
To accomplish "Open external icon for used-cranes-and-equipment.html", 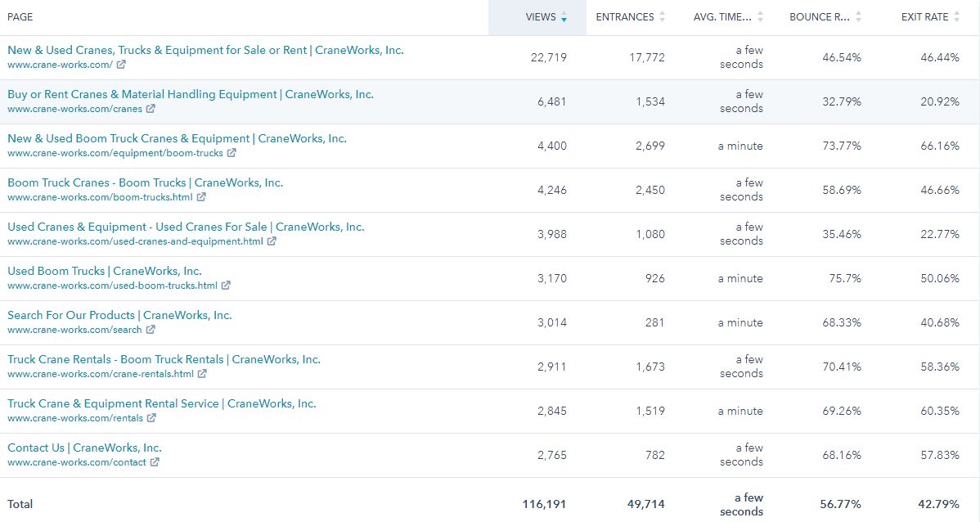I will (272, 241).
